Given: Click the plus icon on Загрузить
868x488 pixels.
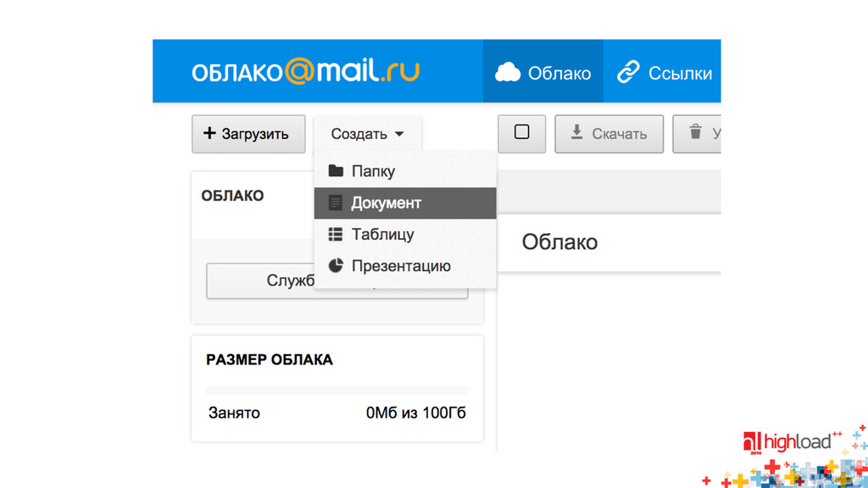Looking at the screenshot, I should (209, 133).
